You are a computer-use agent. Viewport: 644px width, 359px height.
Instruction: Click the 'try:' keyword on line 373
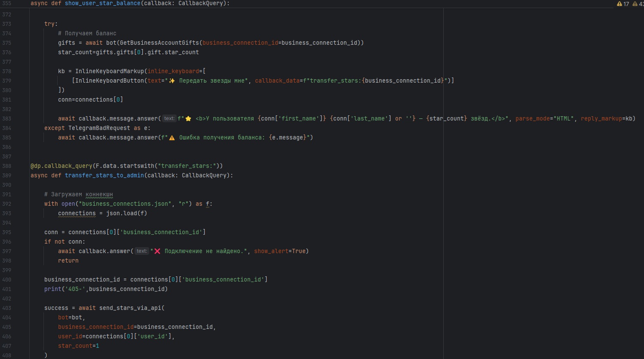pos(51,24)
